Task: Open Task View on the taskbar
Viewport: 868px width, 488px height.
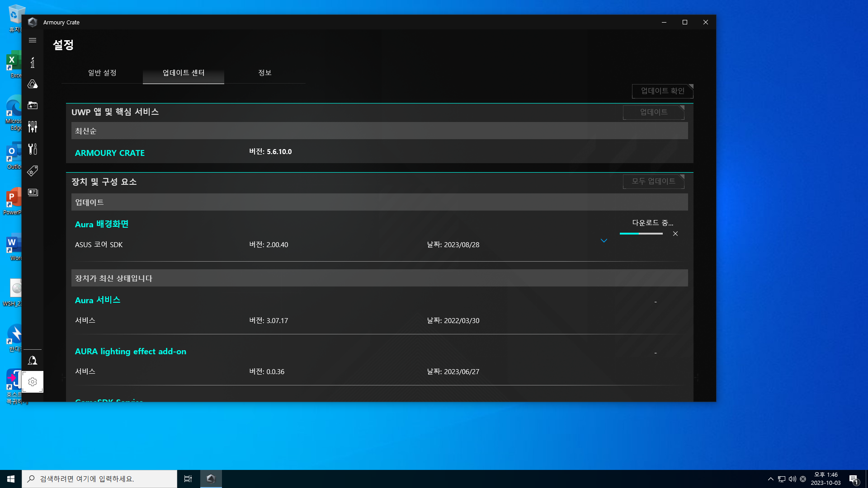Action: pyautogui.click(x=188, y=479)
